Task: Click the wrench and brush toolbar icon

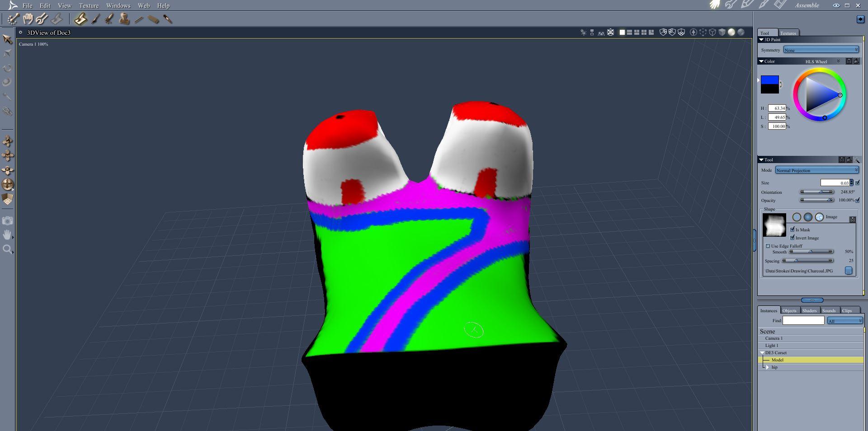Action: (x=42, y=19)
